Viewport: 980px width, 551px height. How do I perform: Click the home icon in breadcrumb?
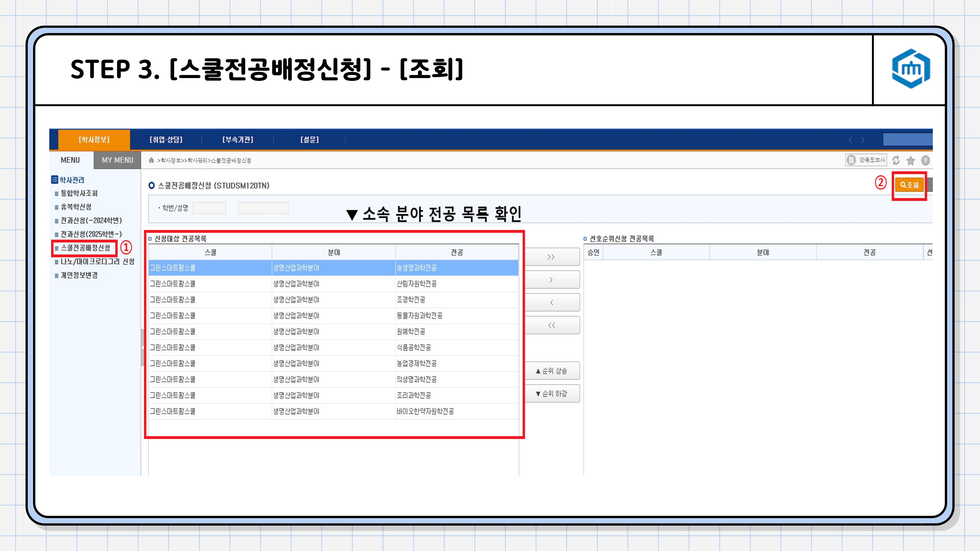pyautogui.click(x=151, y=160)
